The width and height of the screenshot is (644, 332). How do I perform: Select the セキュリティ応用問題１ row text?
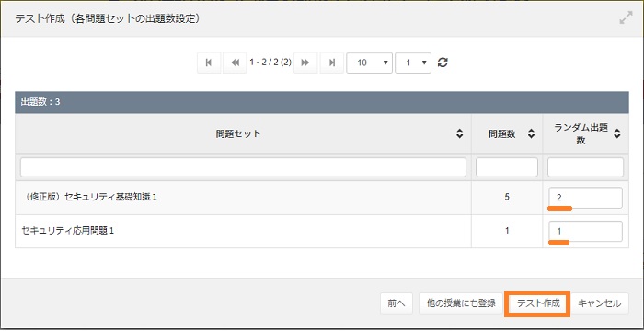[x=68, y=231]
